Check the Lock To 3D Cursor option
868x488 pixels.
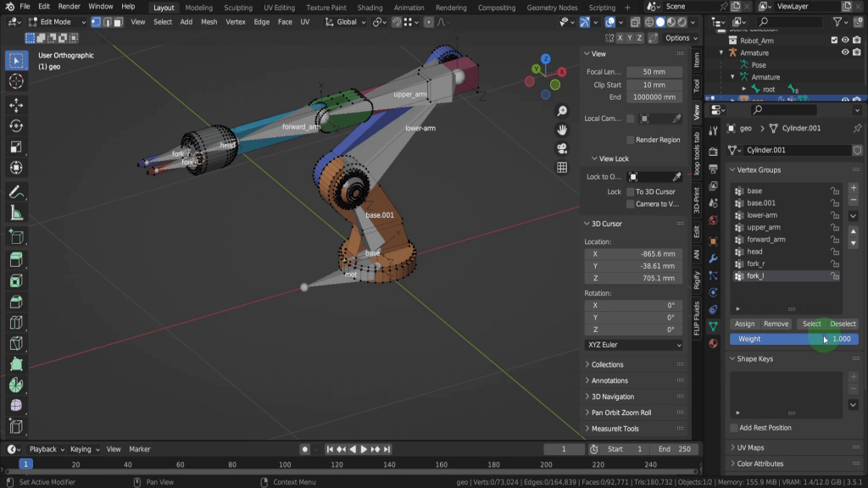[631, 191]
